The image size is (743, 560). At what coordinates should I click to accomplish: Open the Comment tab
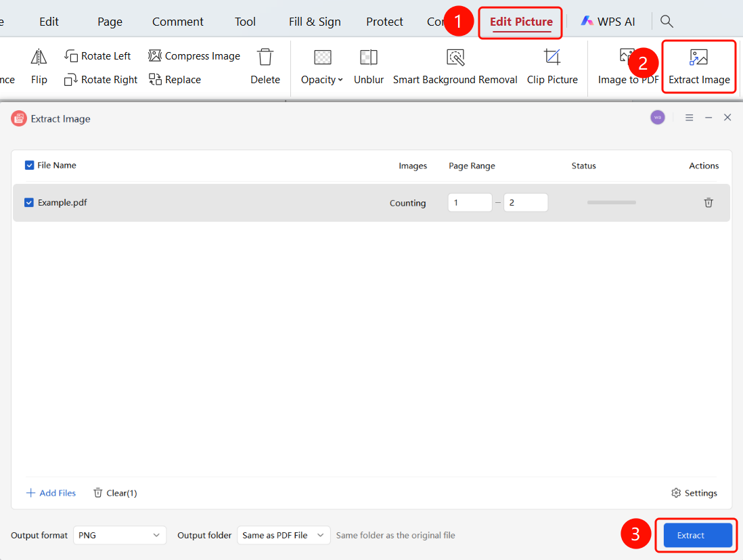[x=178, y=22]
